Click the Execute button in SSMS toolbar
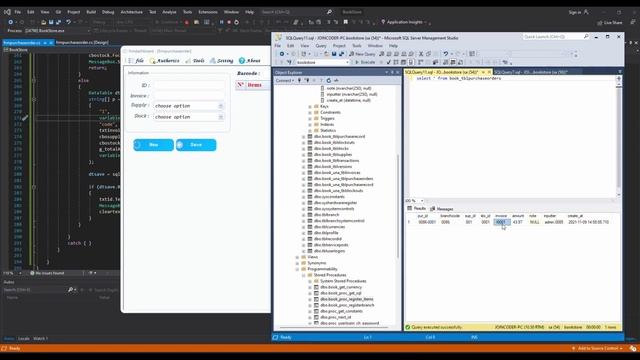This screenshot has height=360, width=640. coord(364,62)
